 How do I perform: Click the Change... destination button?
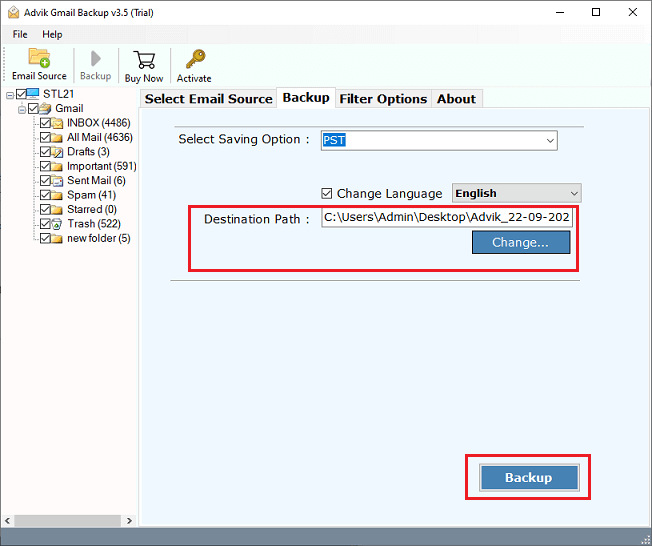(521, 242)
